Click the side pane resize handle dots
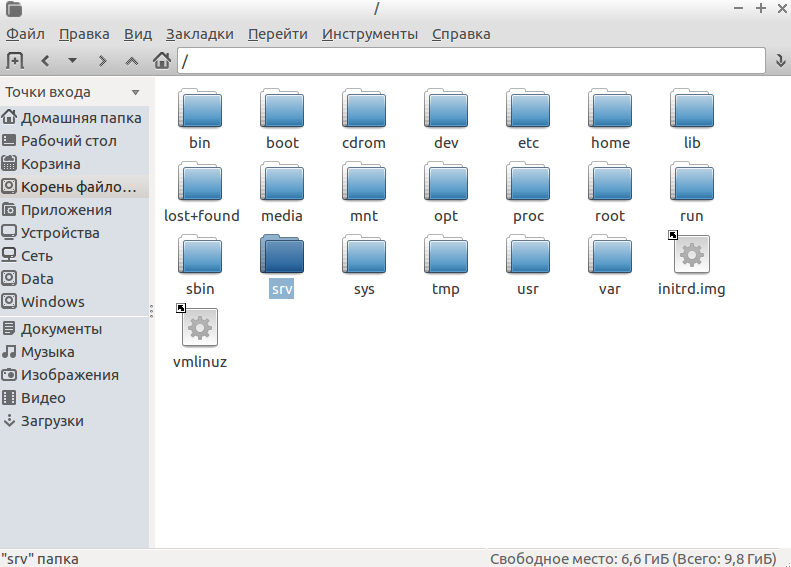Image resolution: width=791 pixels, height=567 pixels. 151,311
